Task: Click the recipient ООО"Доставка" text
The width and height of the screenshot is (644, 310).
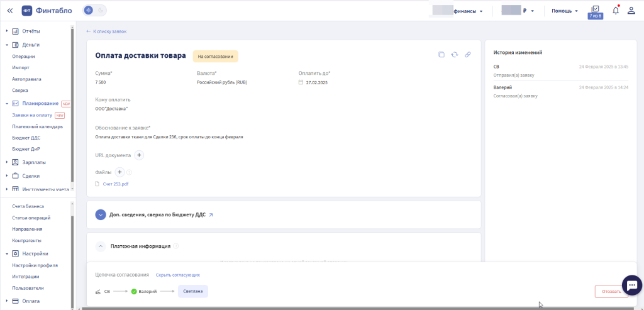Action: point(111,109)
